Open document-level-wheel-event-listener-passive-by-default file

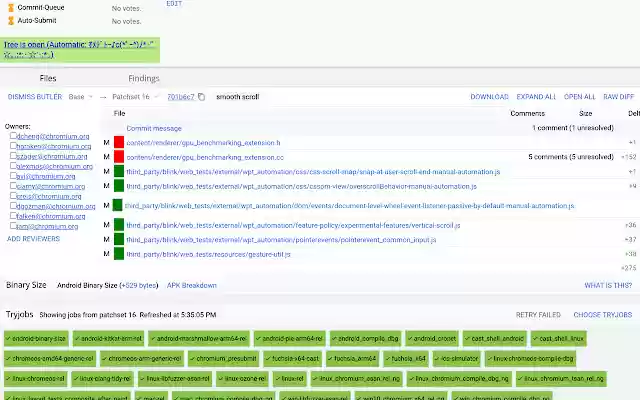tap(349, 205)
